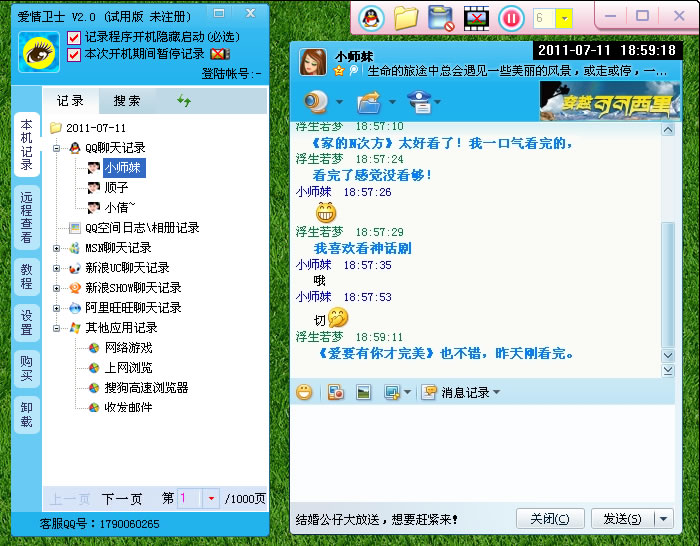Expand the 新浪UC聊天记录 node
Screen dimensions: 700x546
point(56,268)
